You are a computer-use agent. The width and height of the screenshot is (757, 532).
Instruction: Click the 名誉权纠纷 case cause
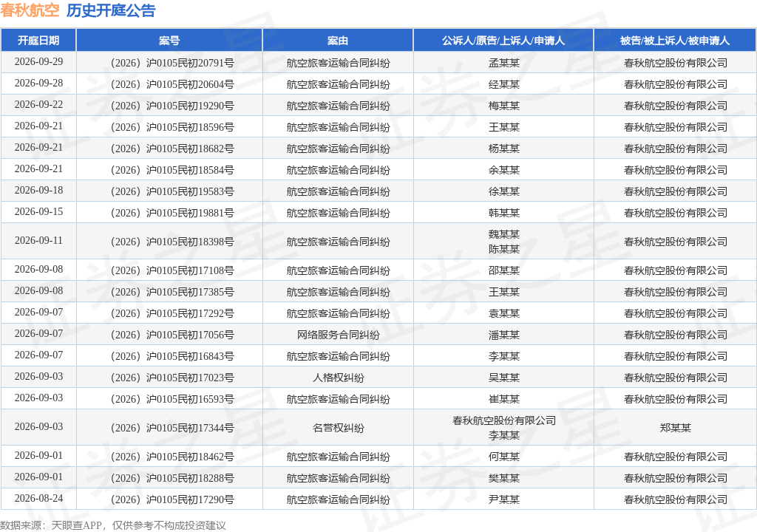(x=339, y=428)
